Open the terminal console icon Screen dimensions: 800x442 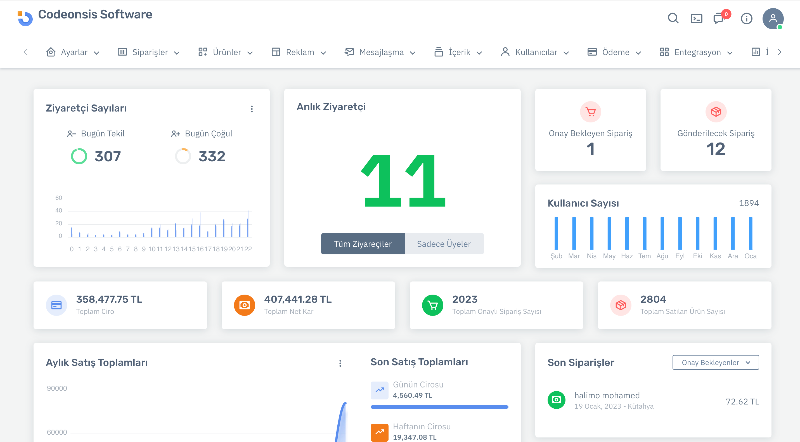click(696, 18)
